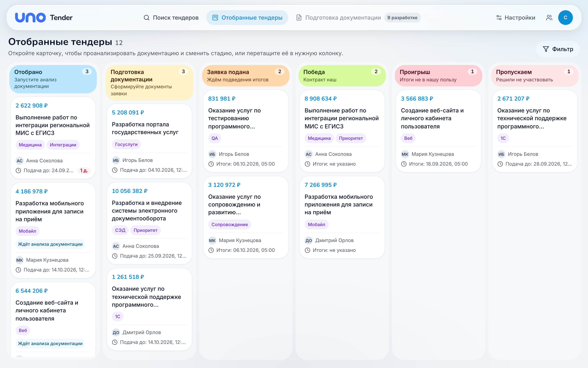588x368 pixels.
Task: Open the users/team icon in header
Action: [x=549, y=18]
